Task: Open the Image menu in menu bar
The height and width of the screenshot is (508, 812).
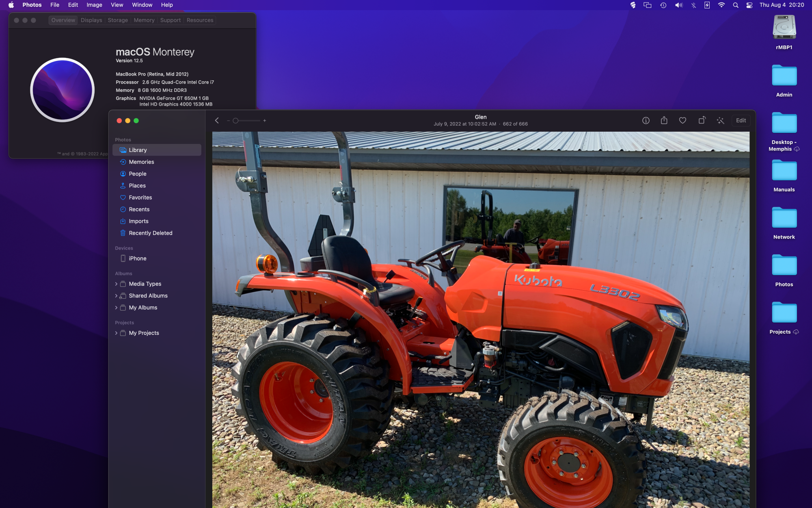Action: pyautogui.click(x=94, y=5)
